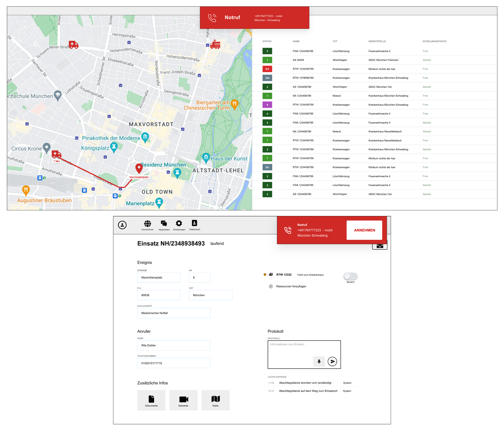Click phone icon in lower Notruf banner
Viewport: 504px width, 432px height.
point(288,230)
